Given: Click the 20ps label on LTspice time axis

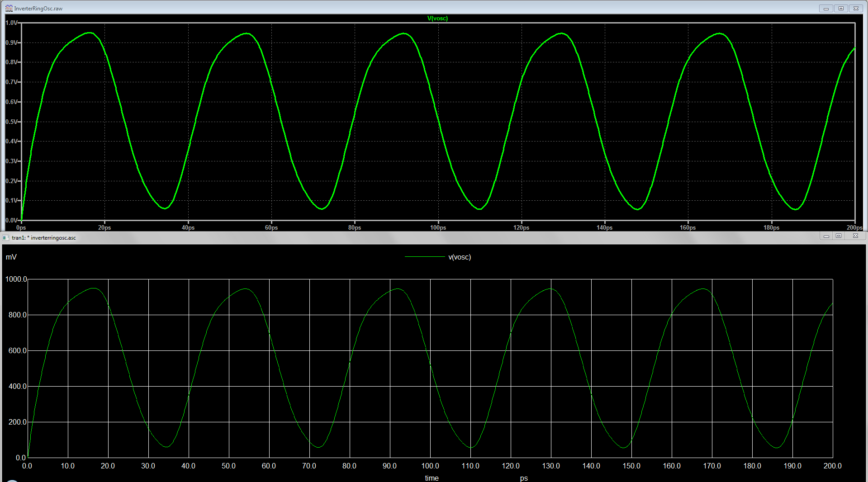Looking at the screenshot, I should pos(104,227).
